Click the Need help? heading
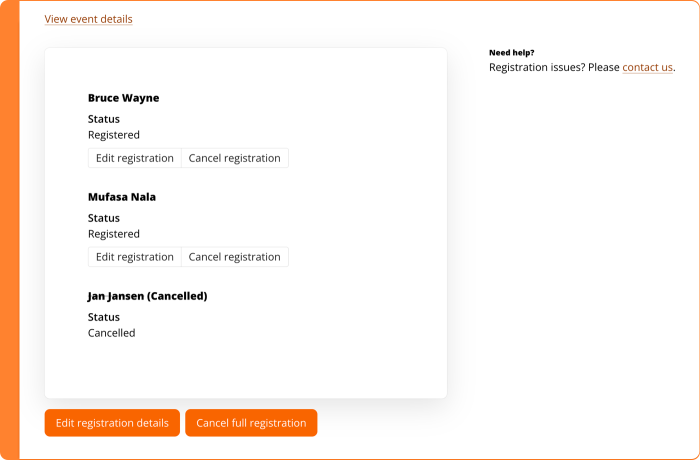The image size is (700, 460). (512, 53)
